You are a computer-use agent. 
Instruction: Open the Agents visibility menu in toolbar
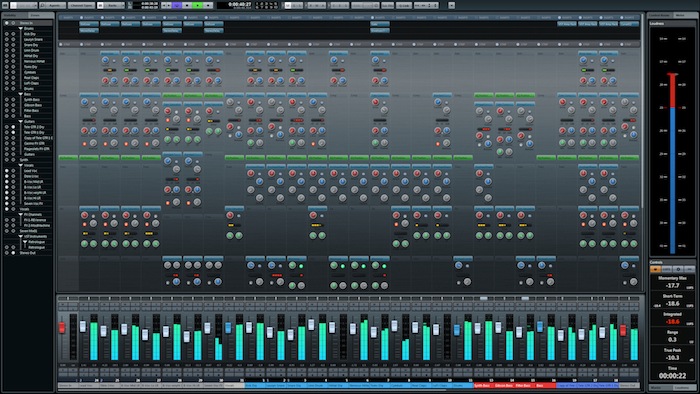coord(53,5)
